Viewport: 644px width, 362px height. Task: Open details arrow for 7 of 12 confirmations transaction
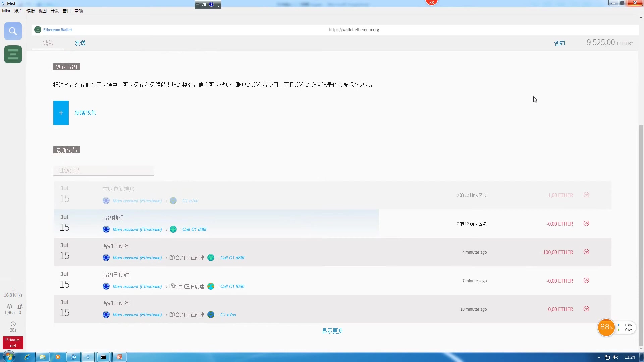[x=586, y=223]
